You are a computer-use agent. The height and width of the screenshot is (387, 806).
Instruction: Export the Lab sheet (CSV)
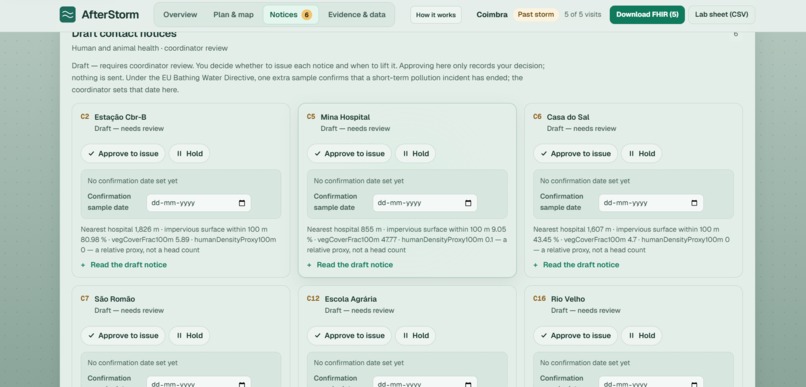722,14
